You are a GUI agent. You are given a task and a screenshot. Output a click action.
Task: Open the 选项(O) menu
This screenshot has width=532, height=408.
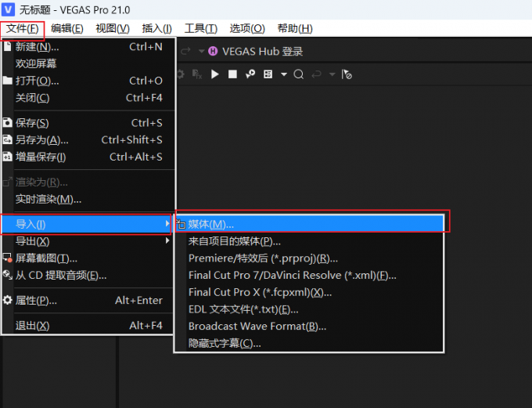247,28
